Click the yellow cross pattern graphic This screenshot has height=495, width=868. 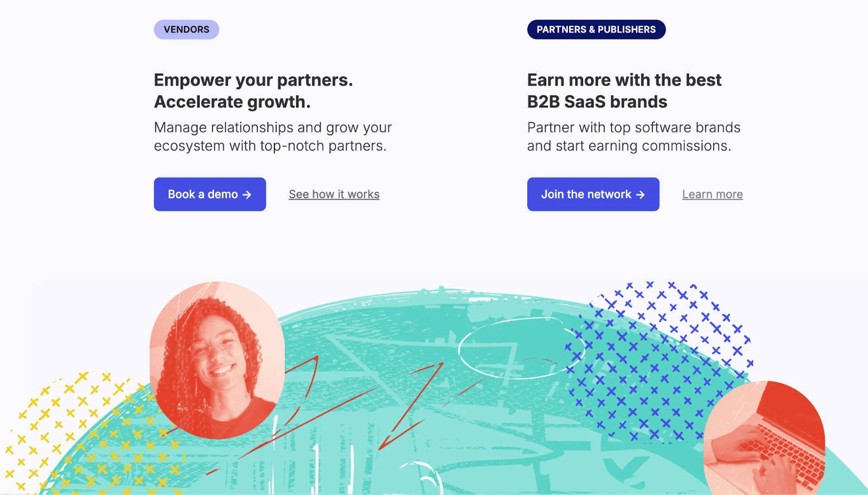[81, 434]
